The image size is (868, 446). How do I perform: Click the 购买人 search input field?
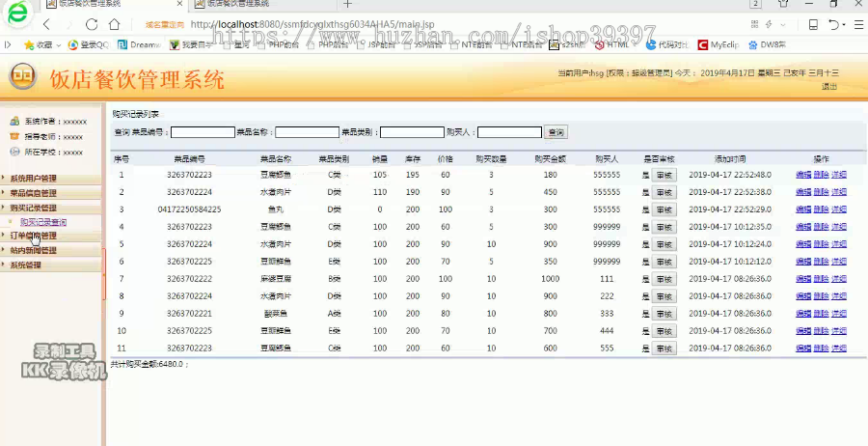point(509,132)
